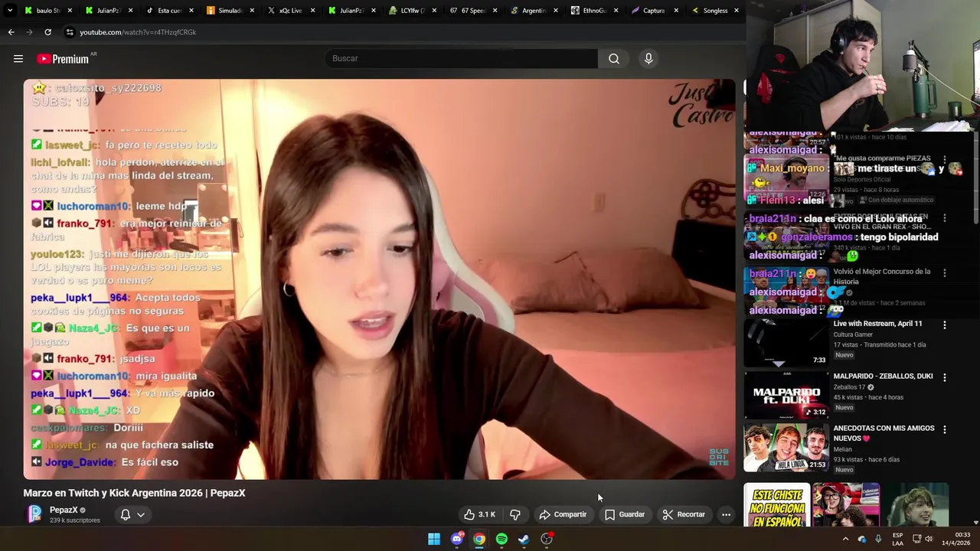Screen dimensions: 980x551
Task: Go to the YouTube Premium home logo
Action: click(x=64, y=59)
